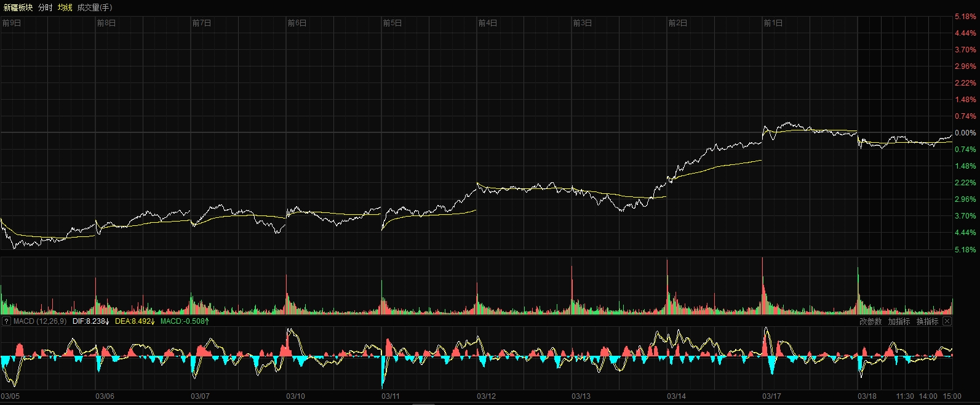Click 加指标 to add an indicator

pyautogui.click(x=899, y=321)
